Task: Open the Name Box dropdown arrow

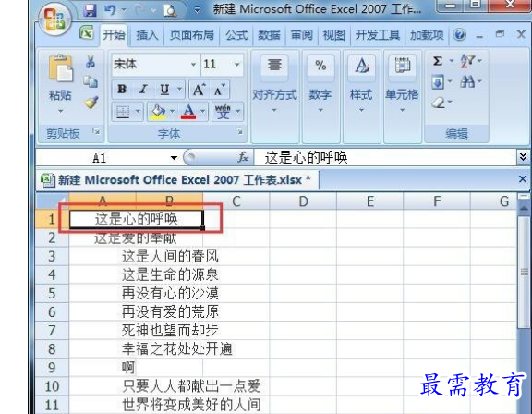Action: pos(174,158)
